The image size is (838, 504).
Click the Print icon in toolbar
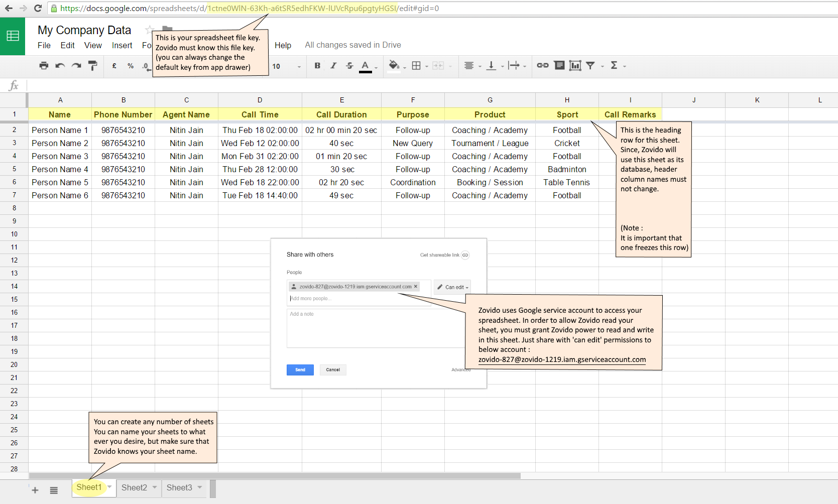click(x=44, y=66)
